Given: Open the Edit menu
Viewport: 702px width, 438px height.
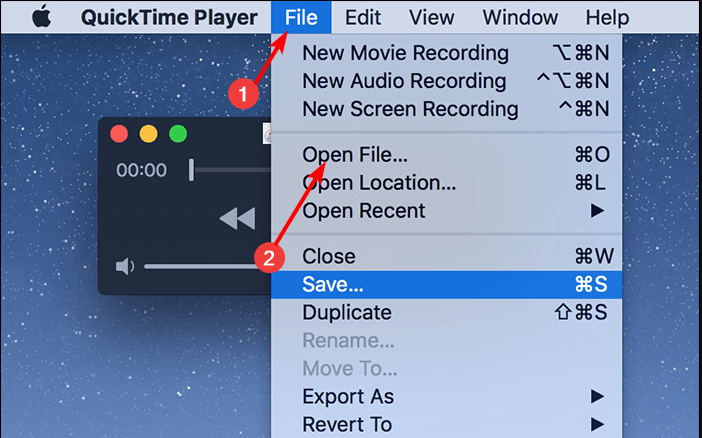Looking at the screenshot, I should tap(363, 17).
